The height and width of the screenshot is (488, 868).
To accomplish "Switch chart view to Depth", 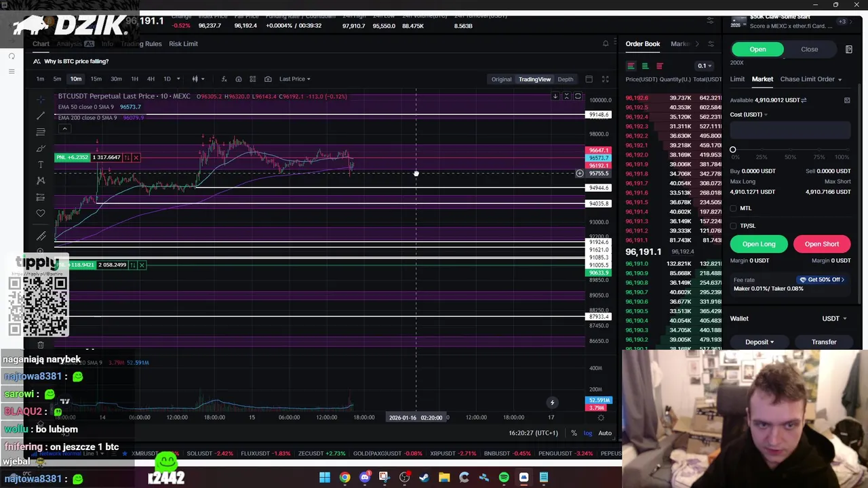I will [x=565, y=79].
